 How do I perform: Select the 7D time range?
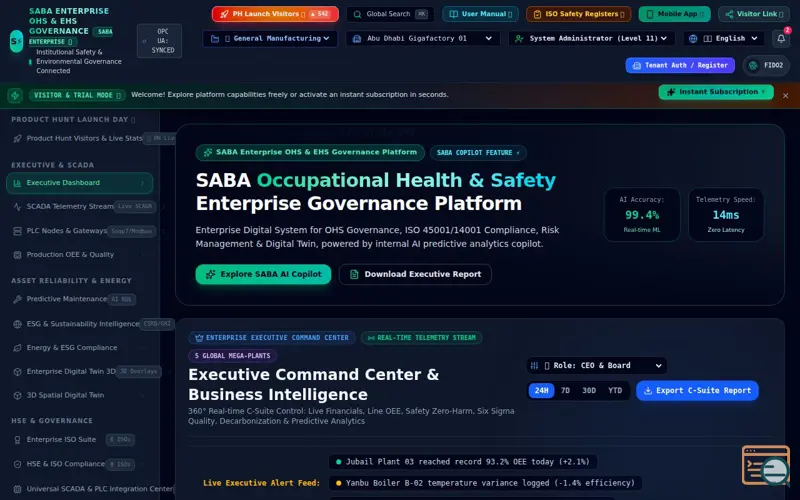click(565, 390)
